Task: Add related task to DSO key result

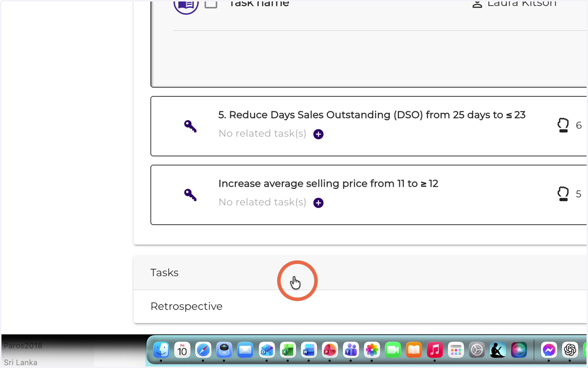Action: [x=318, y=134]
